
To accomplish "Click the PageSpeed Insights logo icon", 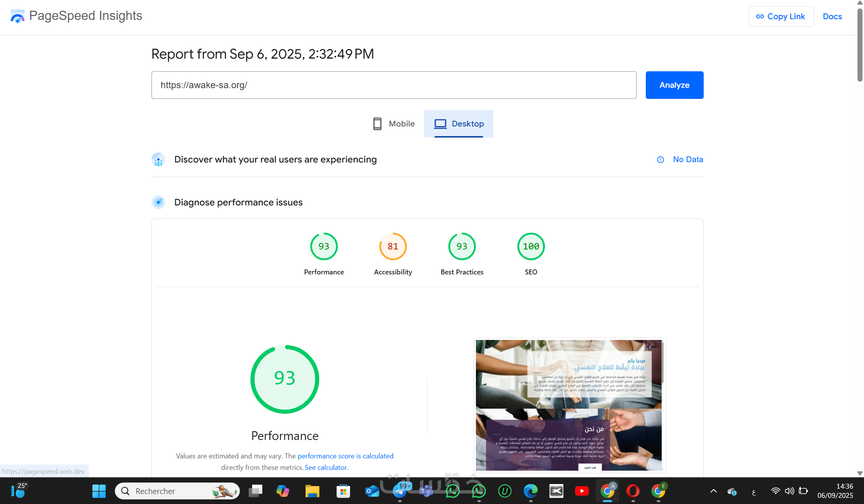I will click(17, 16).
